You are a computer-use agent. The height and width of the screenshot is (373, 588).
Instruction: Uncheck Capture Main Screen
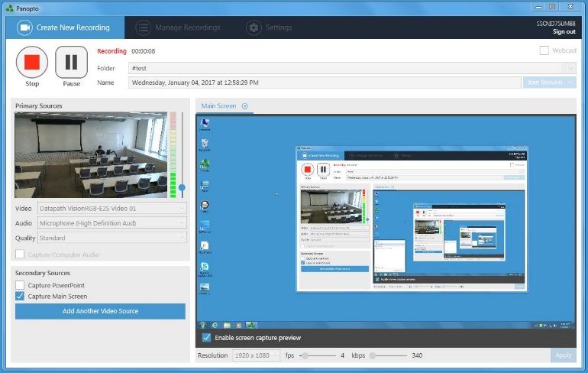20,296
